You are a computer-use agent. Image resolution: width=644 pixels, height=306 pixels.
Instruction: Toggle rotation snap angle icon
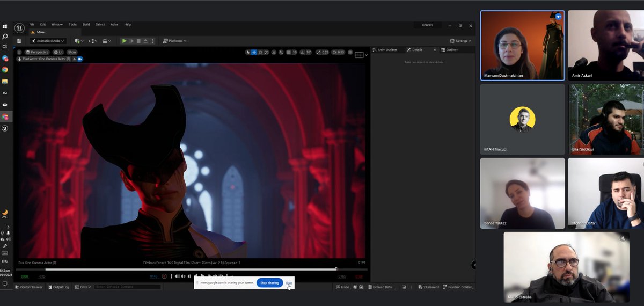pyautogui.click(x=302, y=52)
